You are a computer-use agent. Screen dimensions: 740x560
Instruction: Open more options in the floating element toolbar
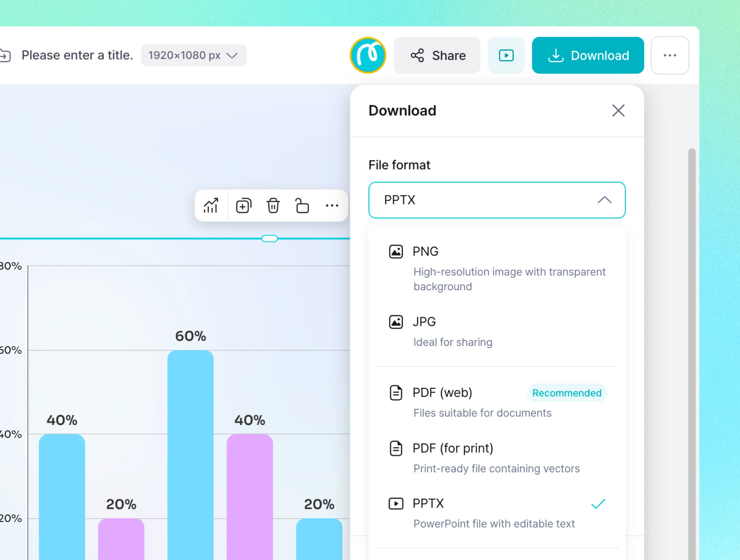point(332,206)
